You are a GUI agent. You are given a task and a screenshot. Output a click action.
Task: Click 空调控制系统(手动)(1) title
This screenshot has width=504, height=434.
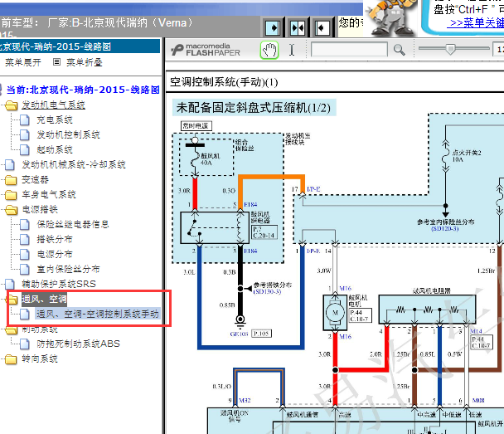(224, 82)
